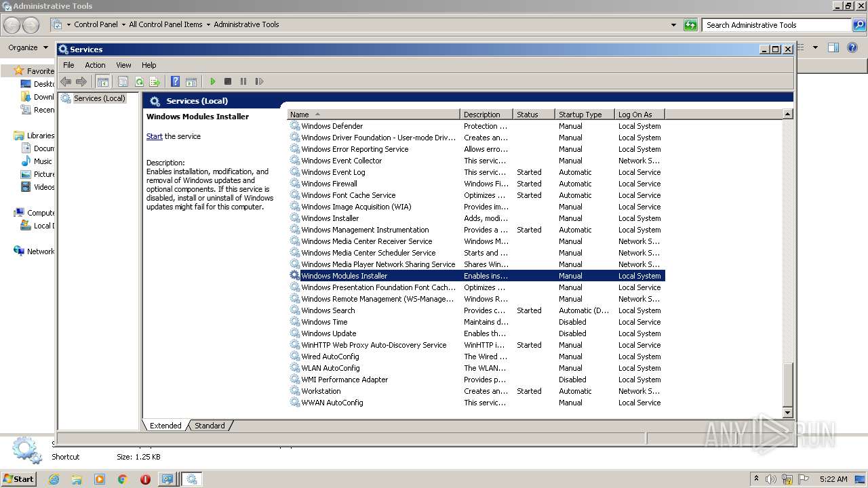Click the services list vertical scrollbar thumb
This screenshot has height=488, width=868.
point(787,384)
